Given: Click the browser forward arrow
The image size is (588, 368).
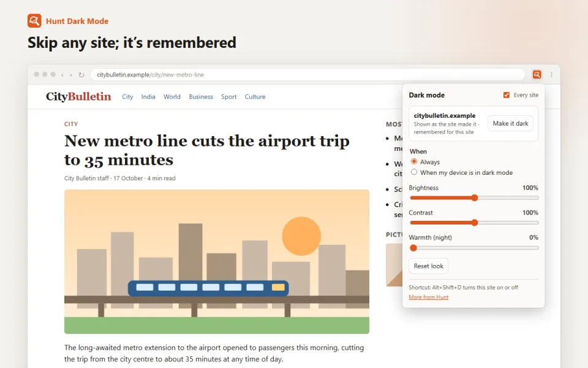Looking at the screenshot, I should 71,75.
